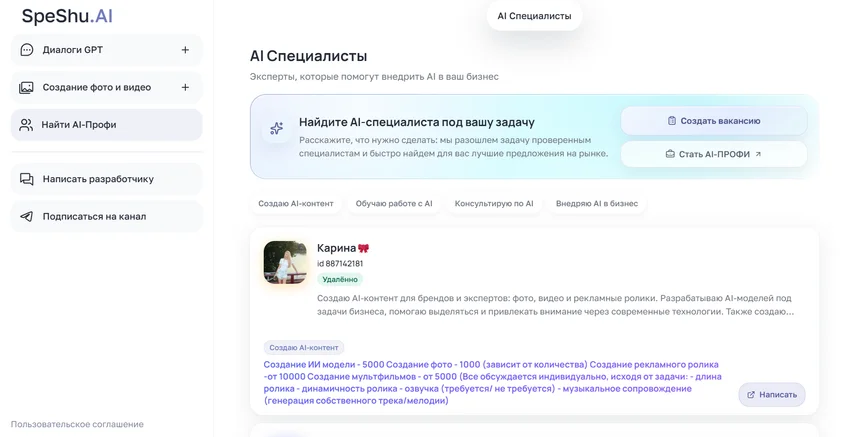
Task: Filter by Внедряю AI в бизнес chip
Action: pyautogui.click(x=597, y=204)
